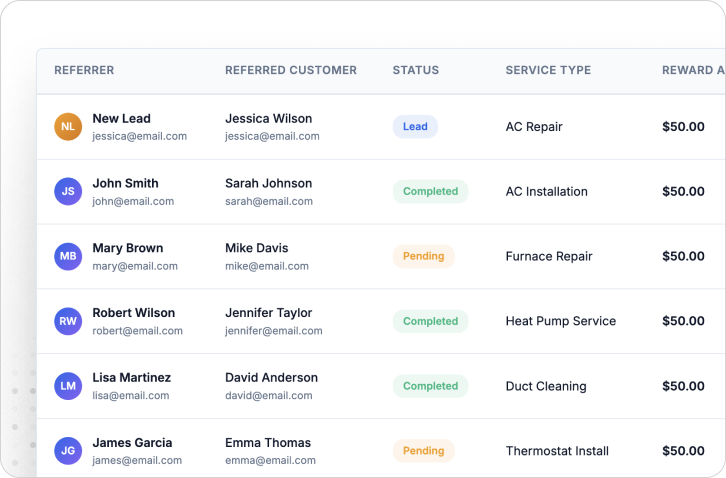Viewport: 726px width, 478px height.
Task: Click Emma Thomas's Pending status badge
Action: point(423,451)
